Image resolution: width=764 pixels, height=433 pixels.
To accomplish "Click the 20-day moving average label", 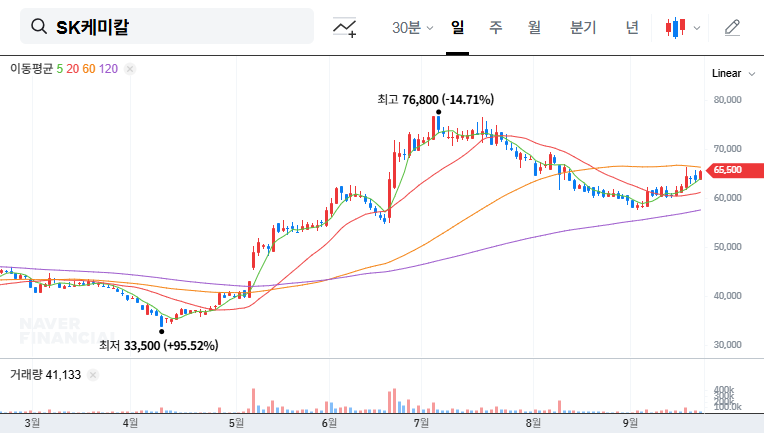I will (x=73, y=69).
